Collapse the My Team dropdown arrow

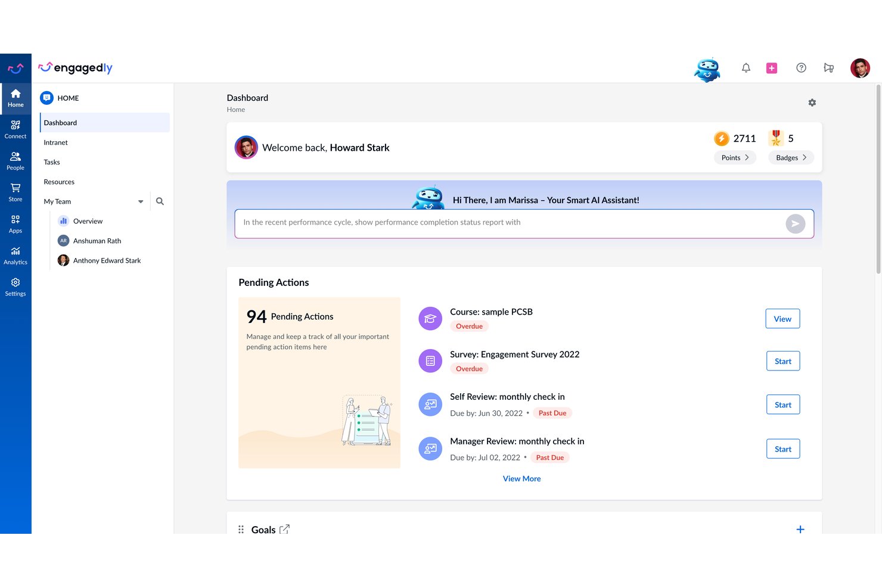[141, 201]
